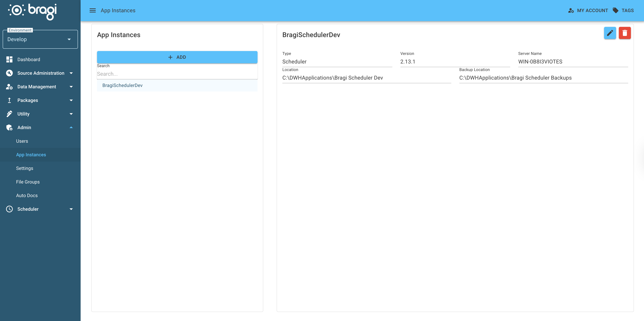Open Auto Docs under Admin
The height and width of the screenshot is (321, 644).
[x=40, y=195]
